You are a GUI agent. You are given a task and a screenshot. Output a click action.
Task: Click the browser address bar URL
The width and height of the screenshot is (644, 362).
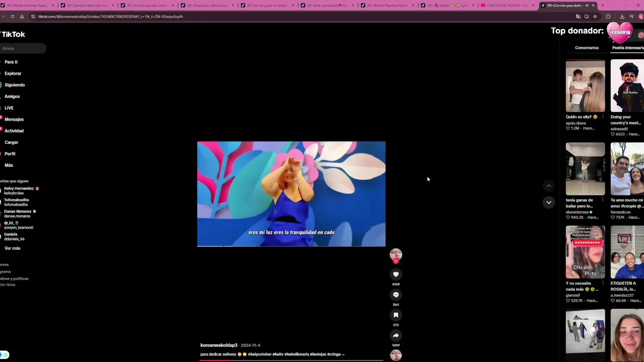[111, 17]
